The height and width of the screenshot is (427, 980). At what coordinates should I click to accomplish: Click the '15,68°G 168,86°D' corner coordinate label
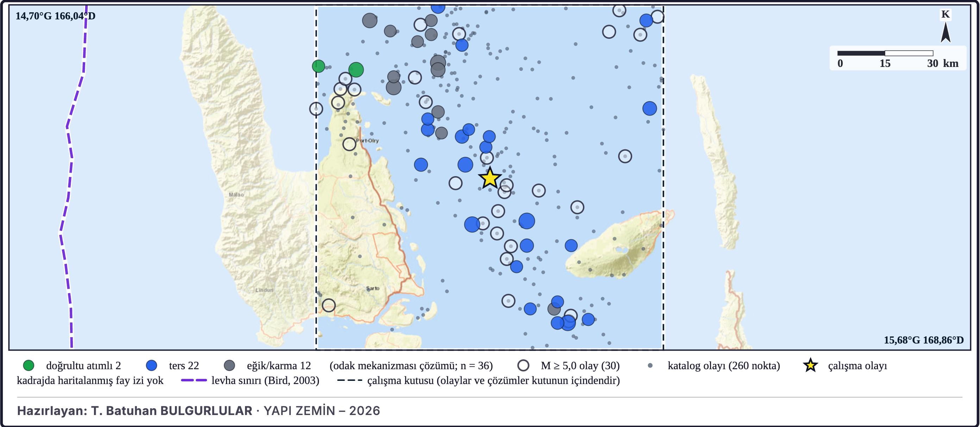click(924, 340)
